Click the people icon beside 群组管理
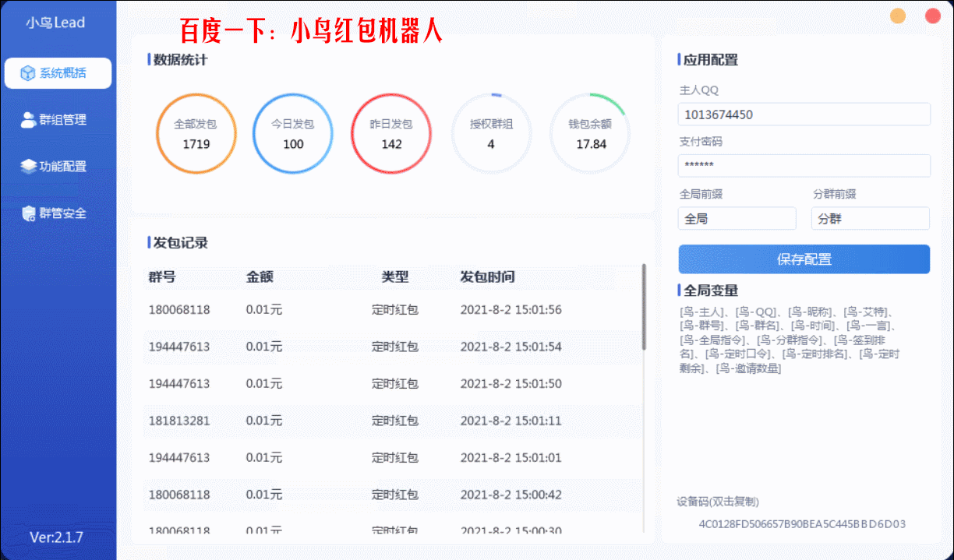The width and height of the screenshot is (954, 560). tap(28, 120)
